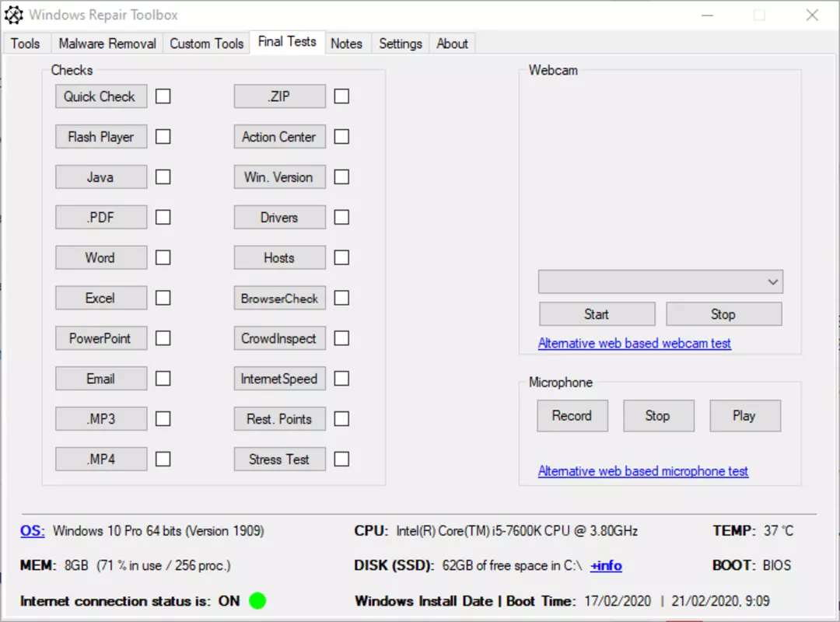Image resolution: width=840 pixels, height=622 pixels.
Task: Go to the Custom Tools tab
Action: (206, 44)
